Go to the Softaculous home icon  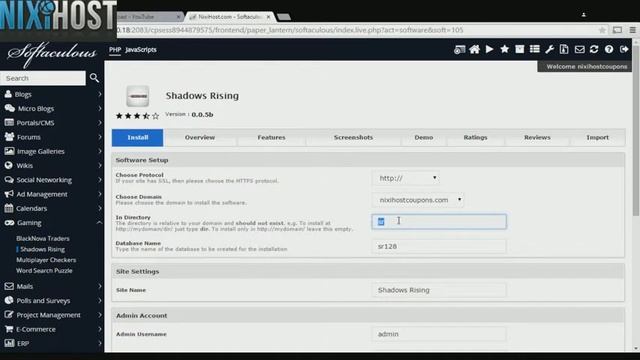click(x=474, y=49)
